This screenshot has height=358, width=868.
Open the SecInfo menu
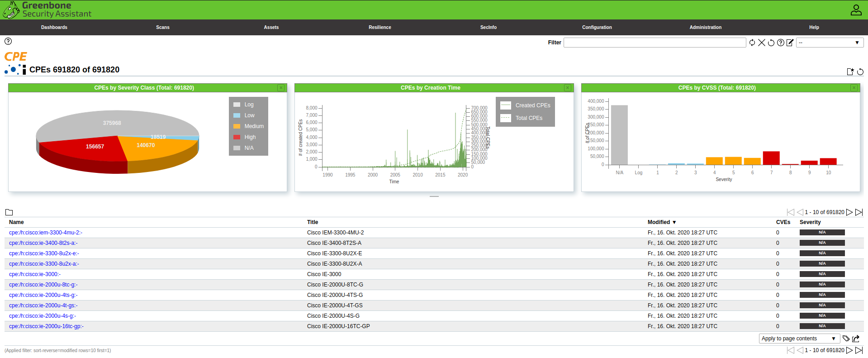[488, 27]
